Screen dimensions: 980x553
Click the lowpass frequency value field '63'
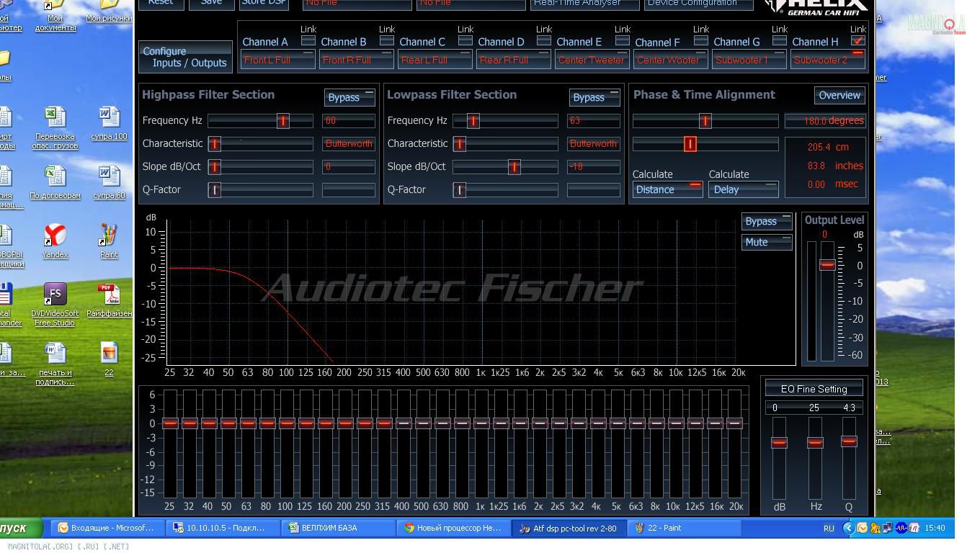[593, 120]
